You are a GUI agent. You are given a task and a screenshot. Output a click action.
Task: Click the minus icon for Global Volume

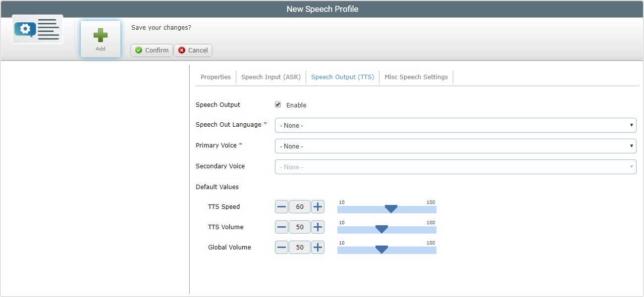click(x=281, y=247)
